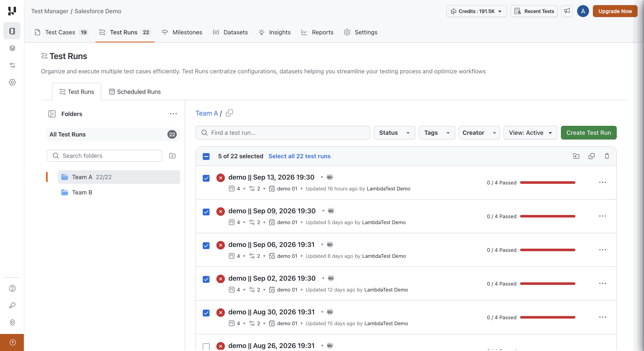
Task: Open the gear icon in left sidebar
Action: [x=12, y=82]
